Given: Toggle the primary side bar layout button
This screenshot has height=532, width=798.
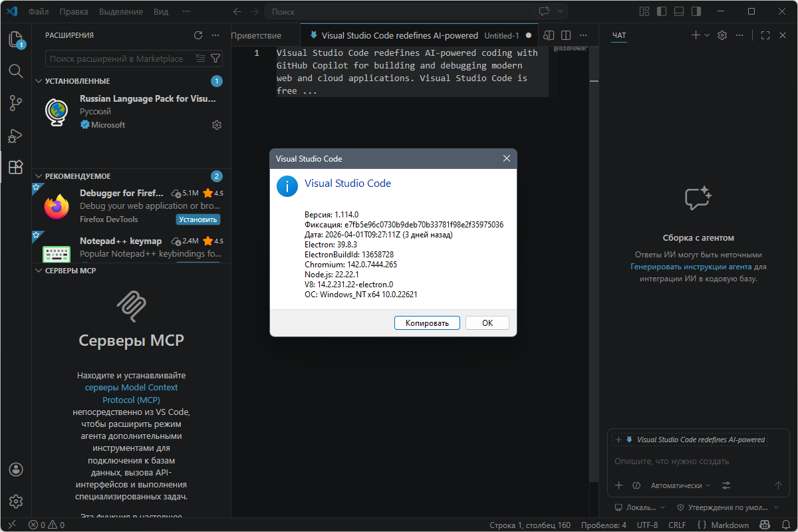Looking at the screenshot, I should pyautogui.click(x=661, y=11).
